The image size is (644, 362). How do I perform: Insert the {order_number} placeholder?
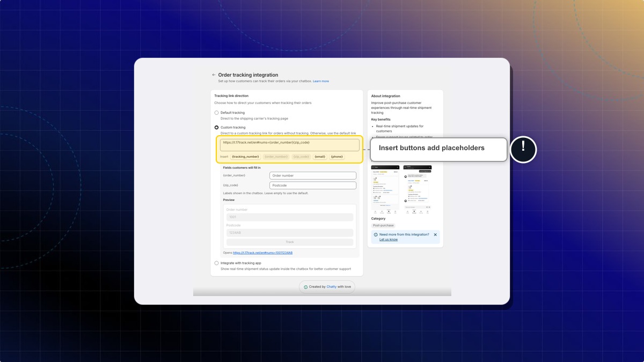pos(276,157)
